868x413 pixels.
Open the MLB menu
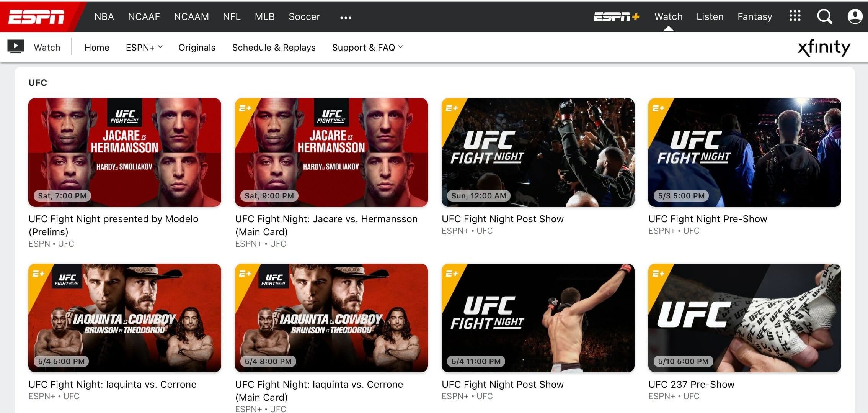click(265, 17)
